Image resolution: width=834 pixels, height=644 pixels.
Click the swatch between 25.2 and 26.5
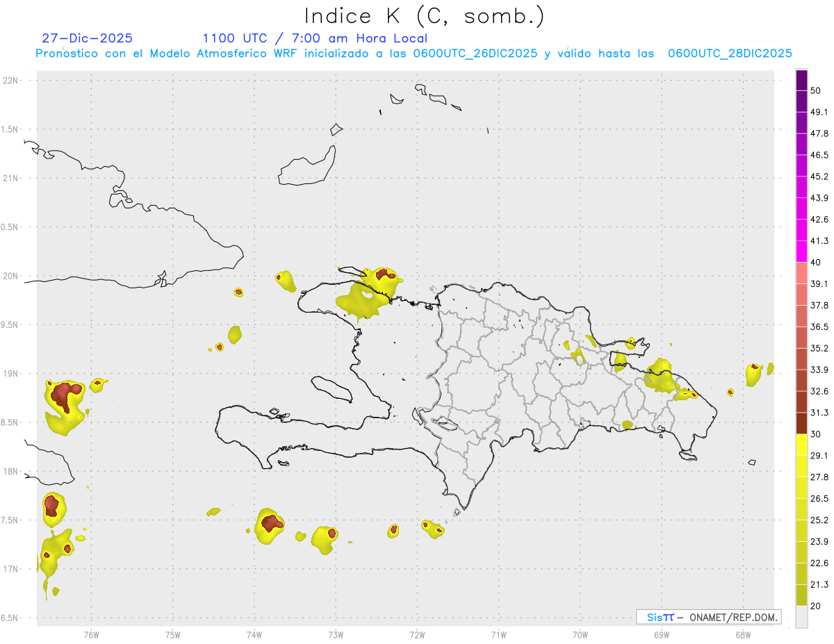click(802, 509)
